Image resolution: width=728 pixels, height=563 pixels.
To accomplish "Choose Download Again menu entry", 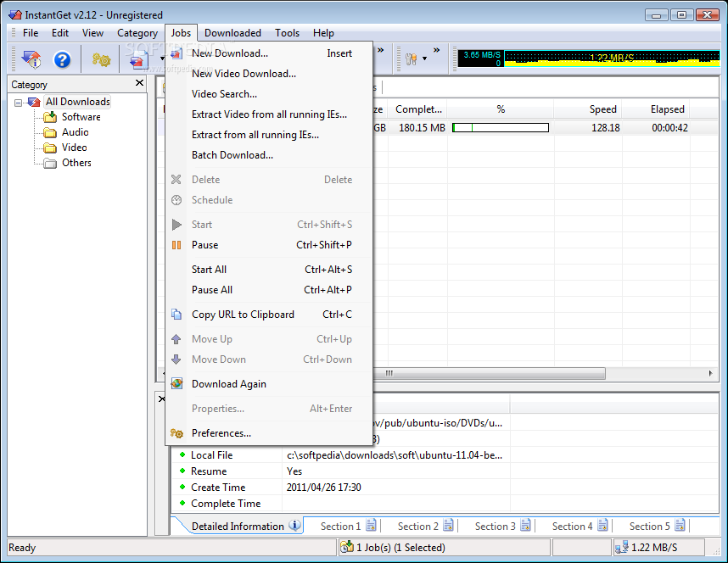I will 269,384.
